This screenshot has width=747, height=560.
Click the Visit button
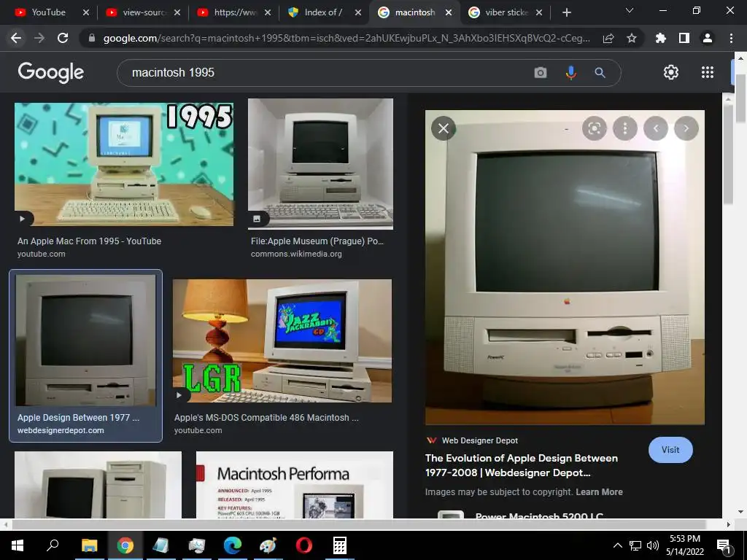coord(670,449)
